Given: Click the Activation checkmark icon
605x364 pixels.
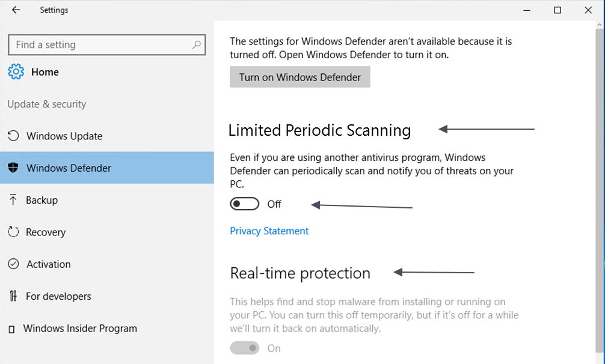Looking at the screenshot, I should click(13, 264).
